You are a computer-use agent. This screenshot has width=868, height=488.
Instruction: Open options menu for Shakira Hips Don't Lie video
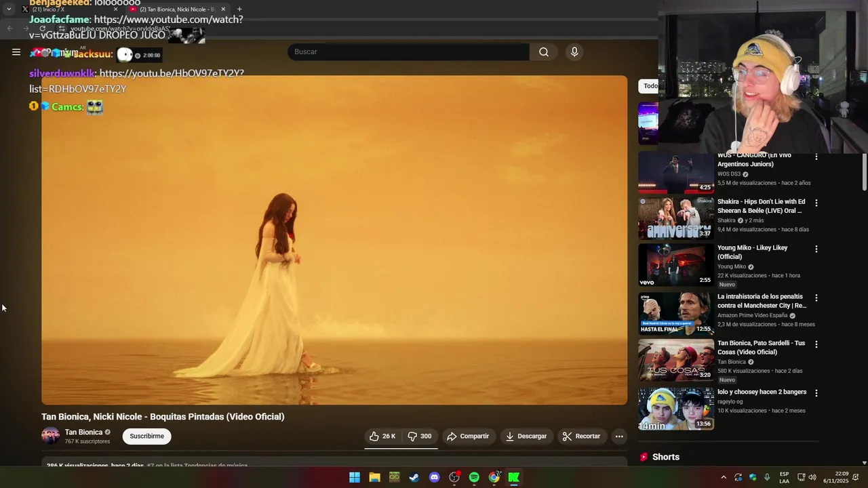click(x=816, y=203)
